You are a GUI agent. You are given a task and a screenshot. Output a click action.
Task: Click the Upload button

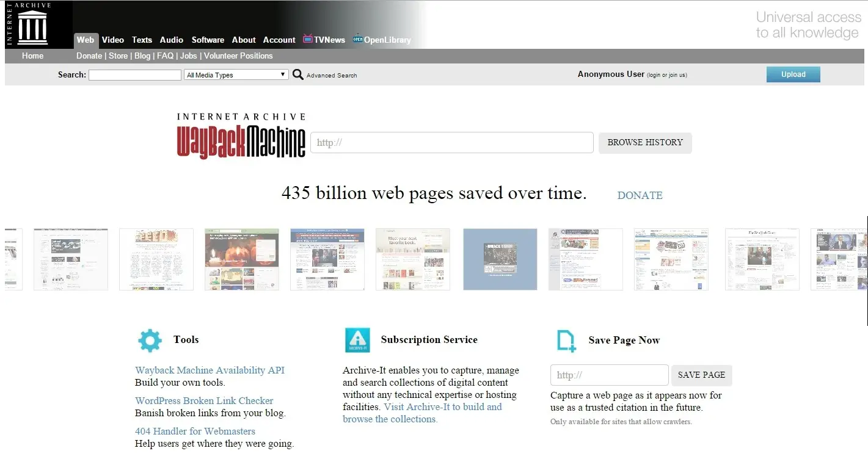click(x=793, y=74)
